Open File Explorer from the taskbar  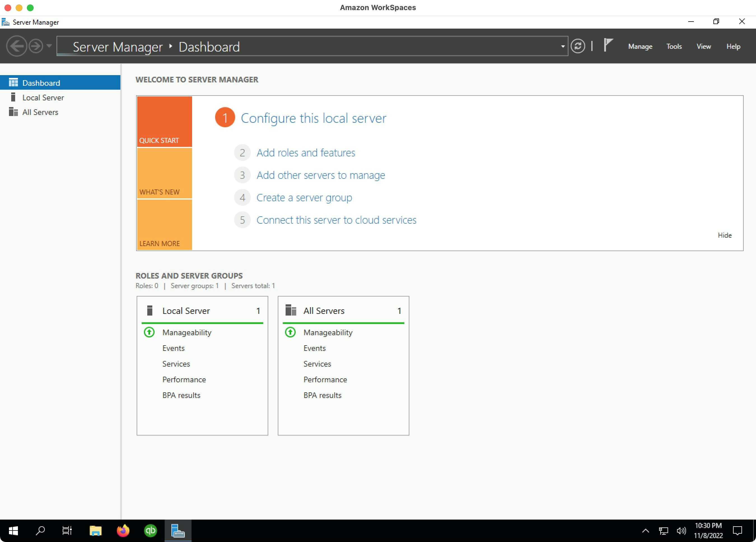(x=95, y=531)
